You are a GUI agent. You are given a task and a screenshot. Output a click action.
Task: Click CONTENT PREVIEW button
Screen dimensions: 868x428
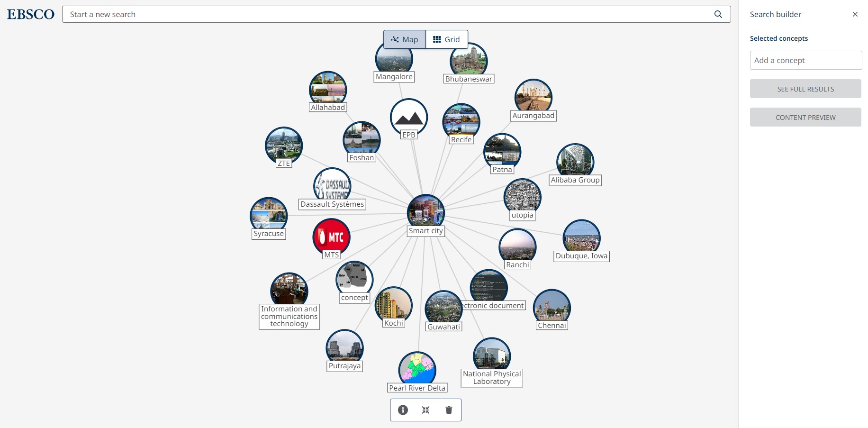point(805,117)
